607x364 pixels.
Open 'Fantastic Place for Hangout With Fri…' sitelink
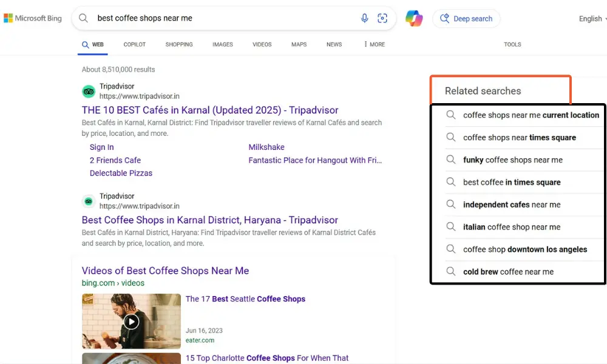coord(315,160)
